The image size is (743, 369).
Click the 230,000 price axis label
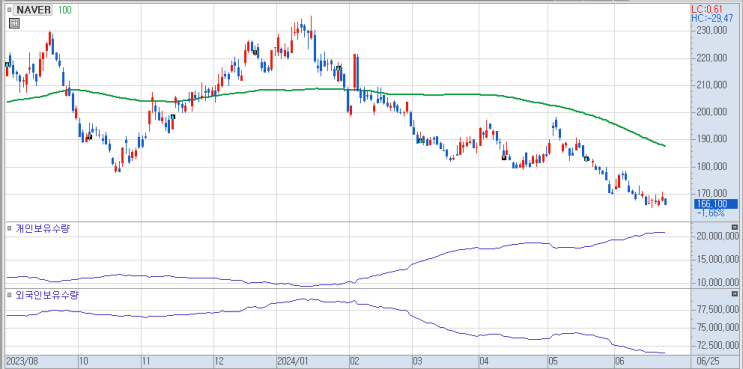711,31
